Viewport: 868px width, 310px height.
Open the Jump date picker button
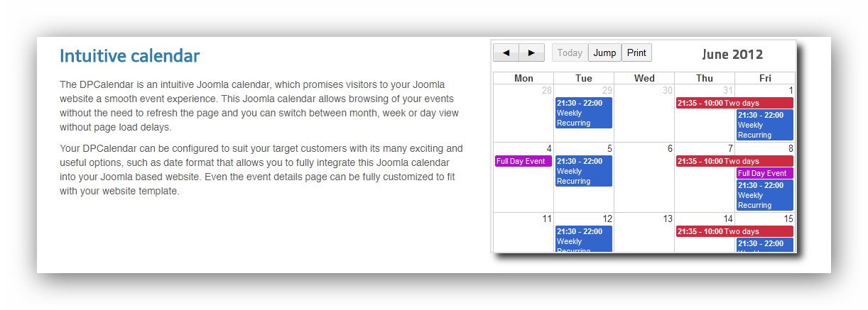pos(604,52)
